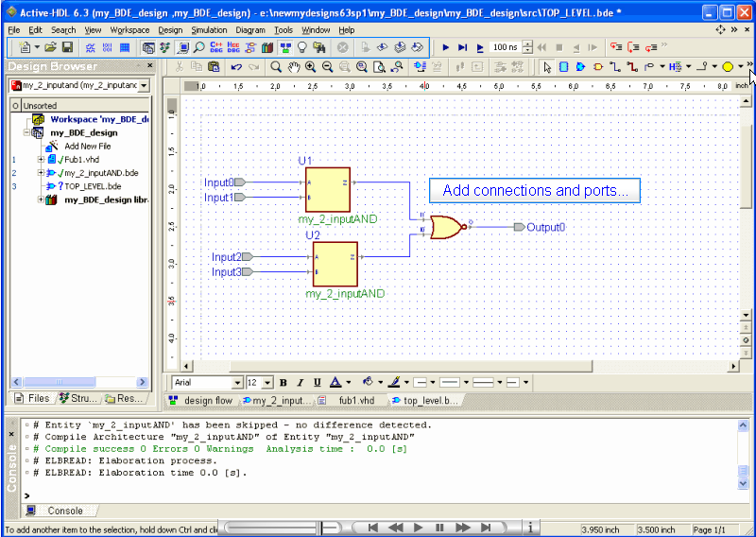
Task: Click the Add New File wizard icon
Action: (x=53, y=147)
